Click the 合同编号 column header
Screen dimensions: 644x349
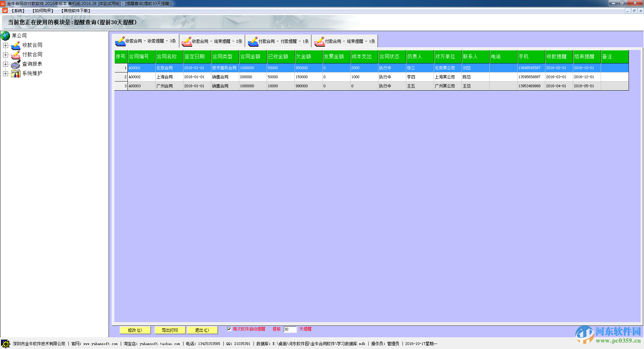[x=142, y=57]
